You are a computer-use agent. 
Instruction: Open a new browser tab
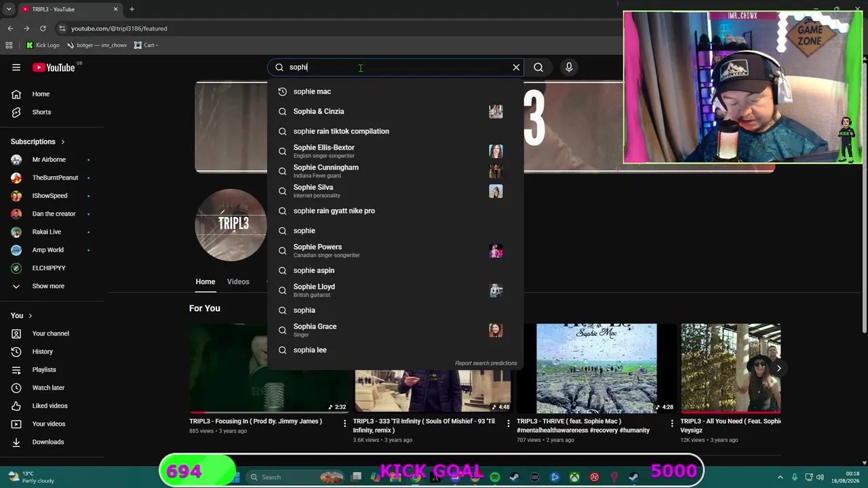pyautogui.click(x=132, y=9)
